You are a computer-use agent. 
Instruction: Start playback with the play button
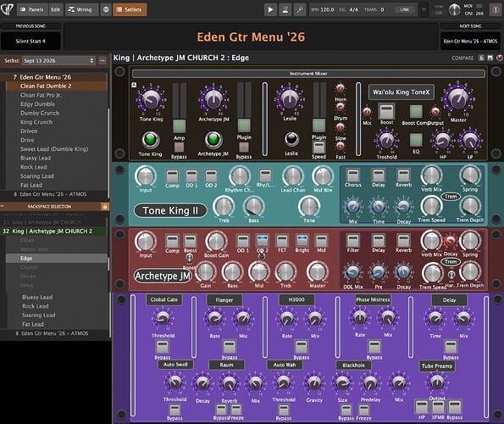coord(271,9)
